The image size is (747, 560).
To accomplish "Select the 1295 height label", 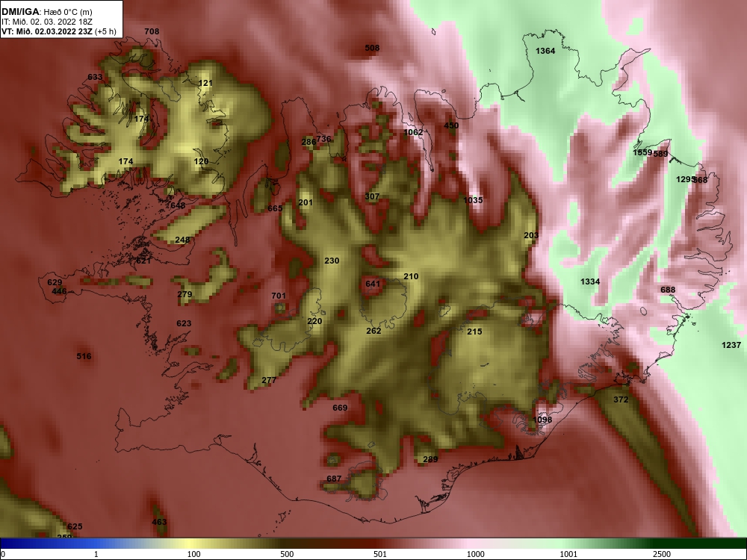I will coord(685,179).
